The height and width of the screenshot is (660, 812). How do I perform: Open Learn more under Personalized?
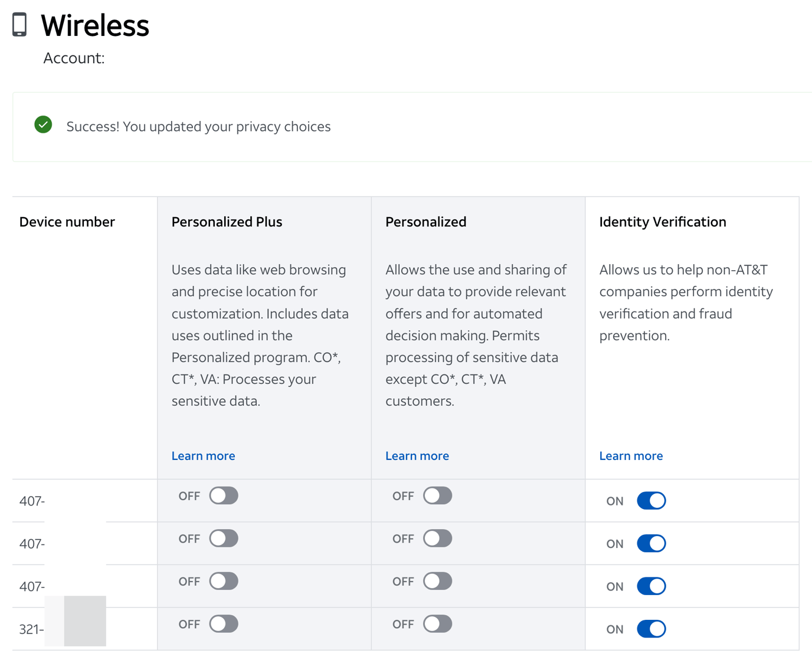417,456
